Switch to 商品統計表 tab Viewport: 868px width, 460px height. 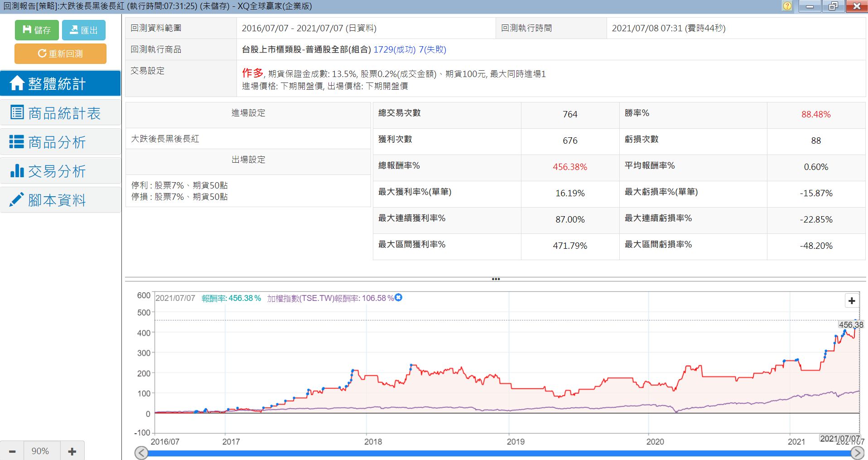pos(60,113)
